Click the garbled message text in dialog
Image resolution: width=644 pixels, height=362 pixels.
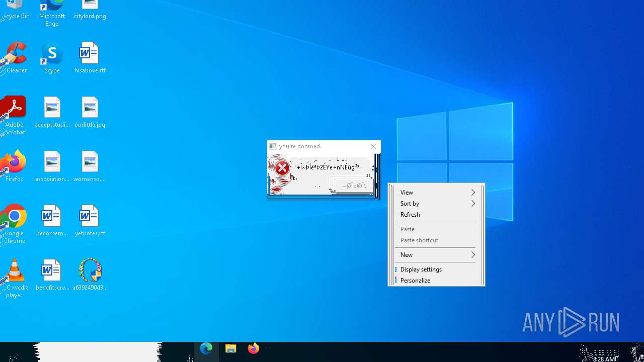[x=327, y=166]
